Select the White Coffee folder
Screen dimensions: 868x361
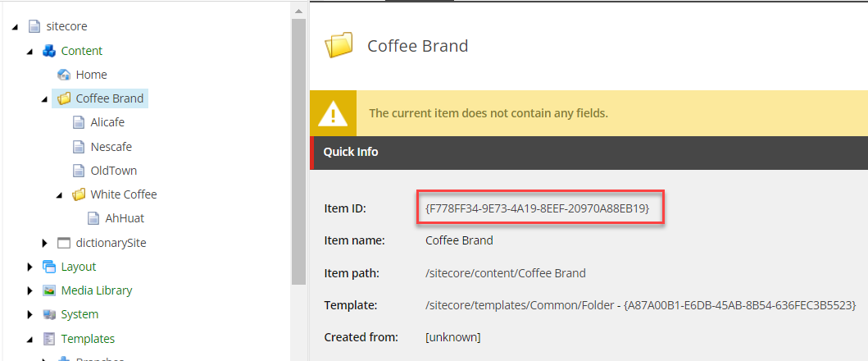coord(124,194)
